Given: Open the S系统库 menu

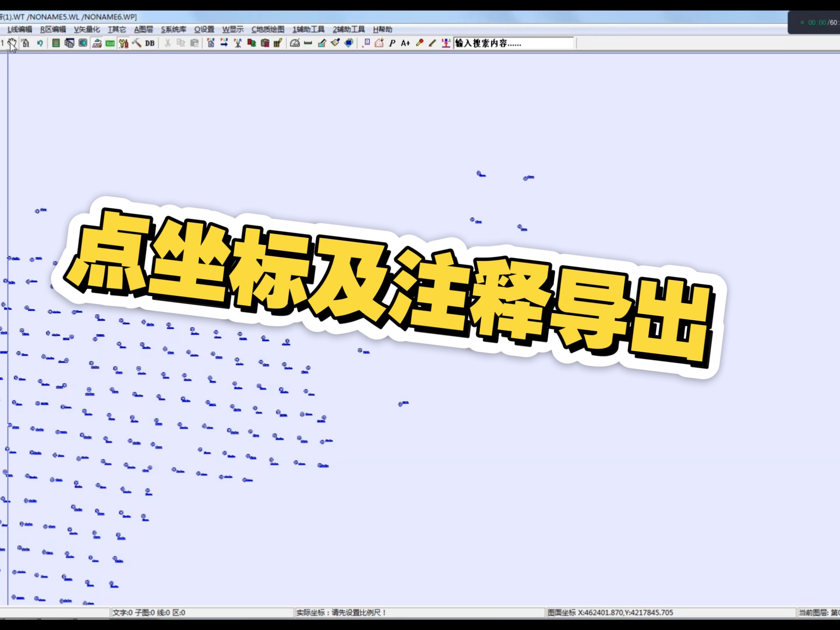Looking at the screenshot, I should click(174, 29).
